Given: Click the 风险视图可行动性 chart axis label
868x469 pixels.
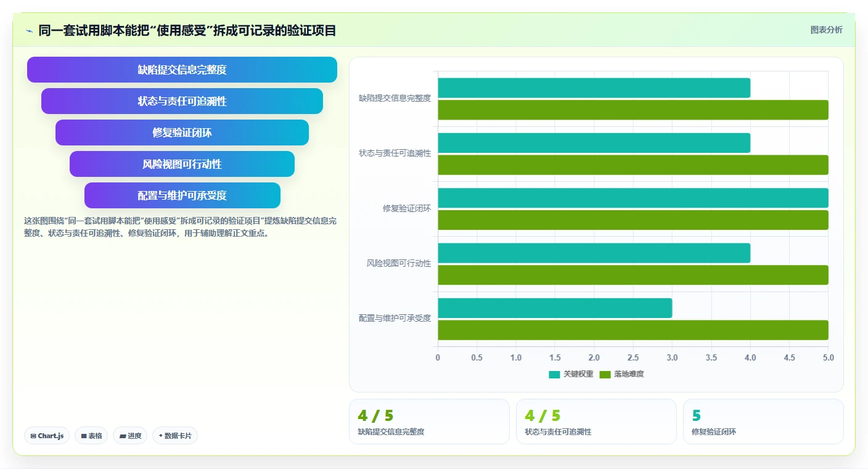Looking at the screenshot, I should click(399, 263).
